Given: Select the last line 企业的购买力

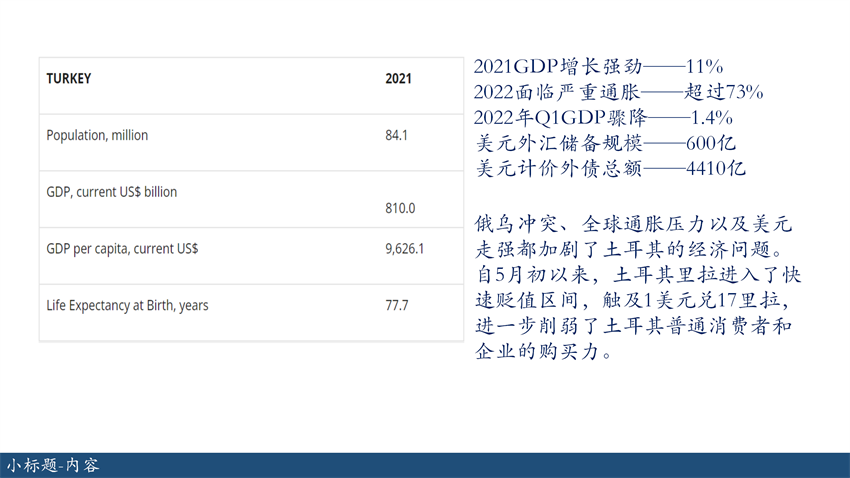Looking at the screenshot, I should click(x=543, y=352).
